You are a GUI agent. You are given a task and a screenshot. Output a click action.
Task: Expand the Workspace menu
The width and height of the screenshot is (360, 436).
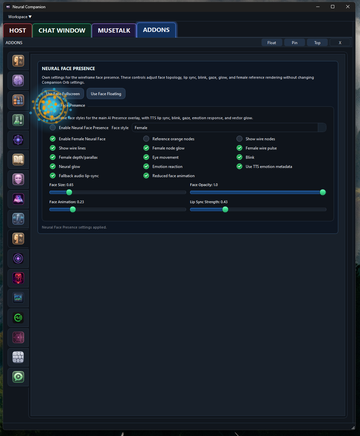click(20, 17)
